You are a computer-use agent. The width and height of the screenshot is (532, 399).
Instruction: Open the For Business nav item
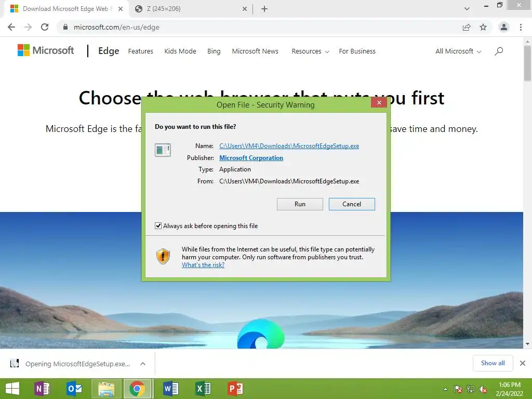click(357, 51)
